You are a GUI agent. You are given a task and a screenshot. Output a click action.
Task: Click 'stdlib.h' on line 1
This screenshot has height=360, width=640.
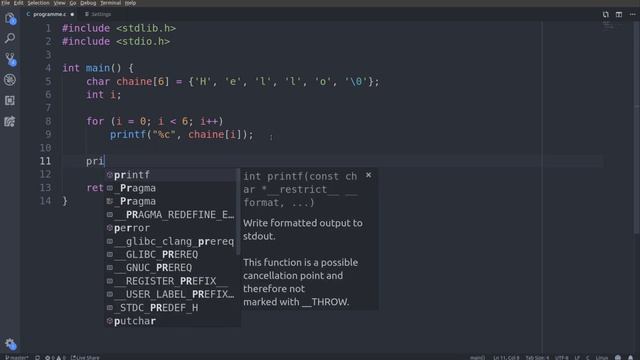146,28
